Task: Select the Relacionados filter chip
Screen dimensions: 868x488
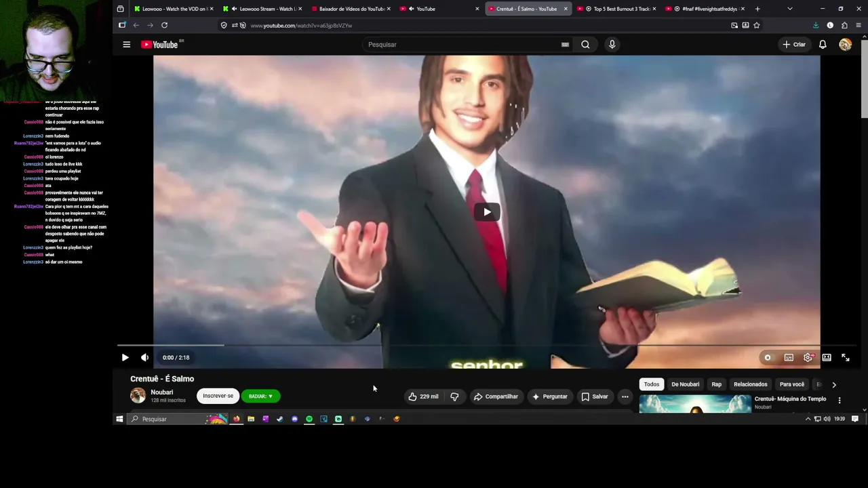Action: (x=751, y=384)
